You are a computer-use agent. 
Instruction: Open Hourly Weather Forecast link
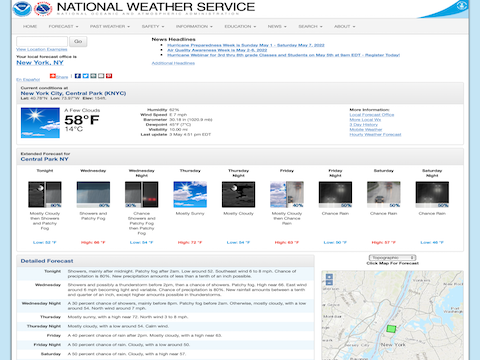pos(375,135)
